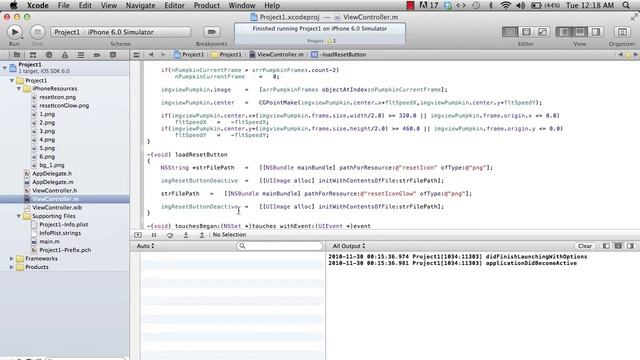Show the Symbol navigator

pyautogui.click(x=33, y=55)
